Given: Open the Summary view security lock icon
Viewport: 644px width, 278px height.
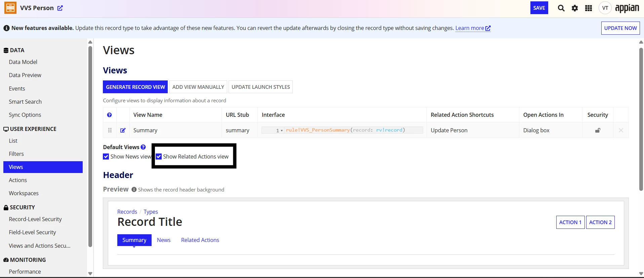Looking at the screenshot, I should [x=598, y=130].
